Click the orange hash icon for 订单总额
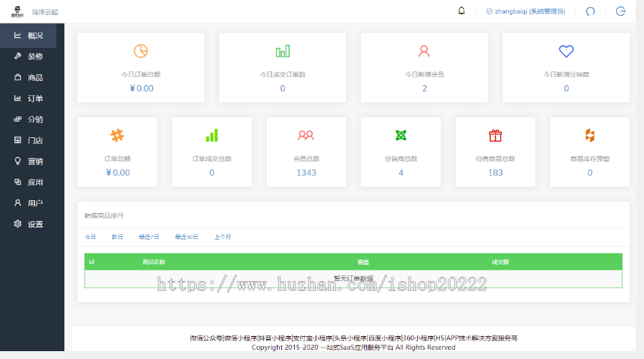Image resolution: width=644 pixels, height=359 pixels. 117,135
